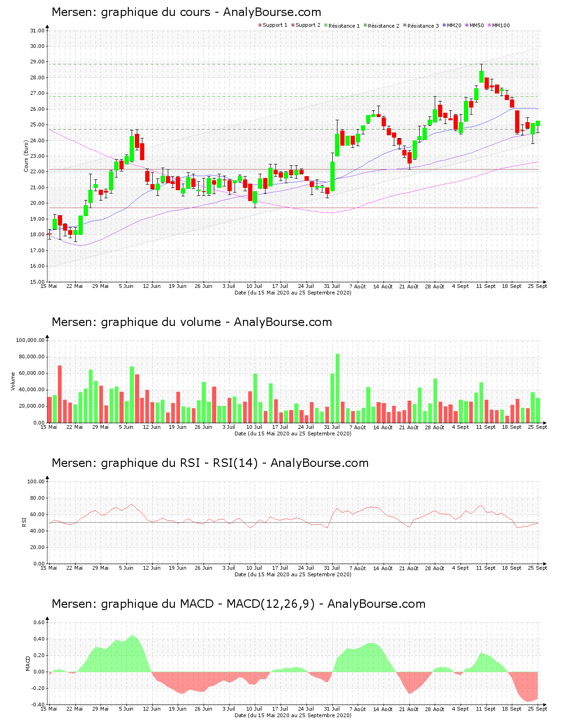Viewport: 564px width, 728px height.
Task: Click the 'Cours (Euro)' axis label
Action: 26,156
